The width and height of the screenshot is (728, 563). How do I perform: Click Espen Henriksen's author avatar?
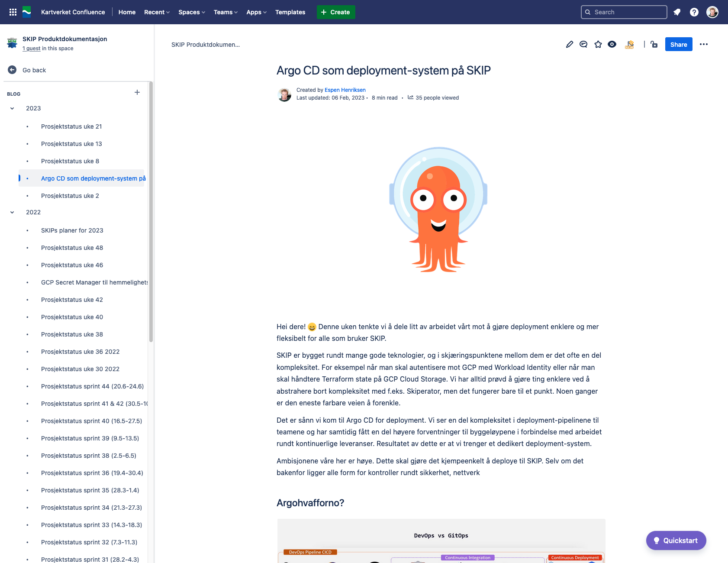(x=284, y=94)
